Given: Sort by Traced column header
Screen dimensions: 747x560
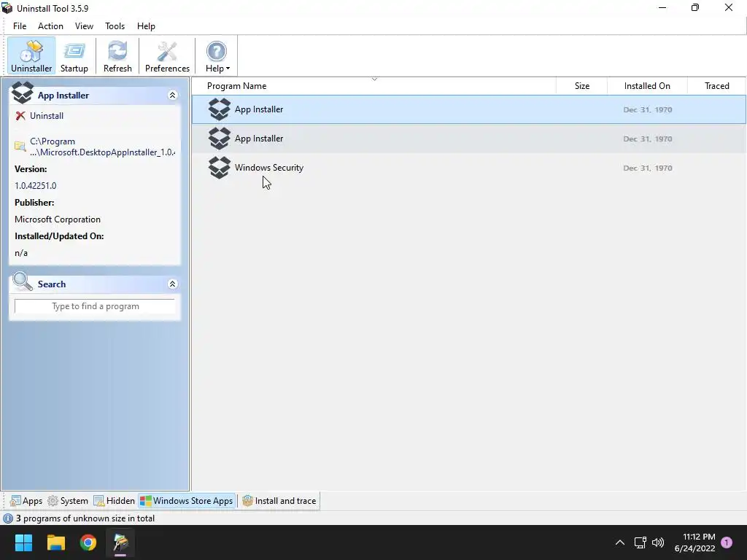Looking at the screenshot, I should pos(716,86).
